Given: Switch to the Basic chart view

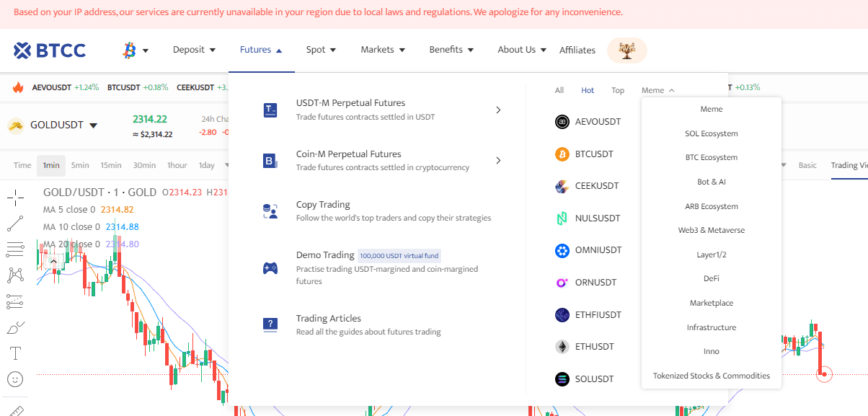Looking at the screenshot, I should tap(807, 165).
